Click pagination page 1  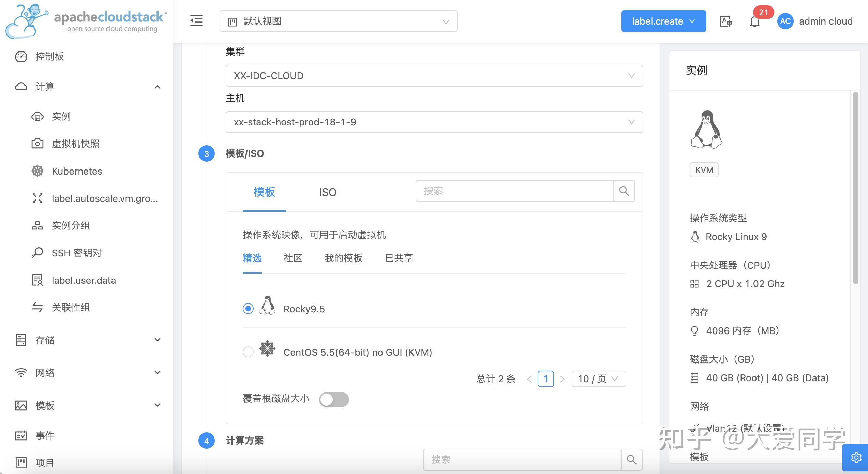click(545, 379)
